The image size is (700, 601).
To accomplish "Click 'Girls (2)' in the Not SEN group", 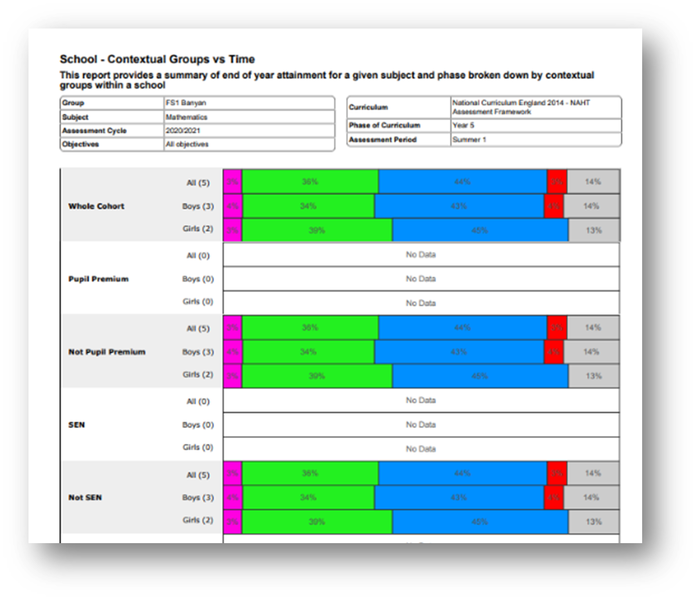I will click(198, 520).
